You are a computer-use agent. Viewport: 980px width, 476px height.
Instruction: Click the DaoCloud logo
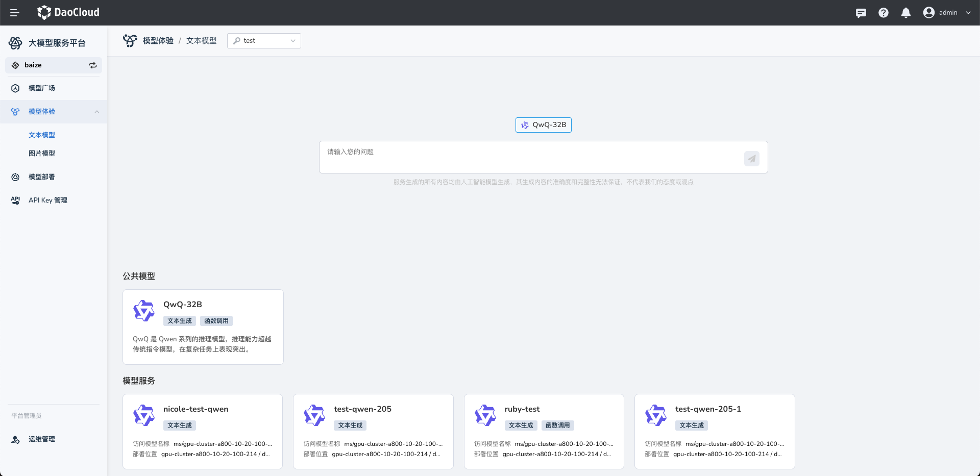pos(68,12)
